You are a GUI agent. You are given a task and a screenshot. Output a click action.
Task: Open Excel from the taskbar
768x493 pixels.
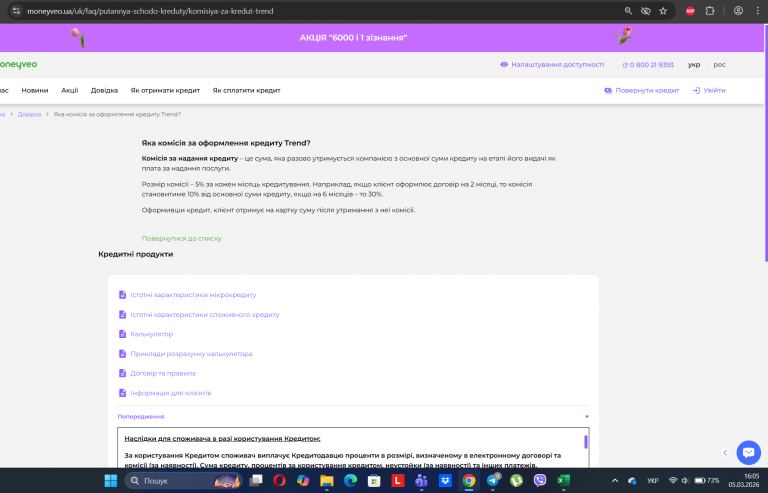(x=563, y=481)
